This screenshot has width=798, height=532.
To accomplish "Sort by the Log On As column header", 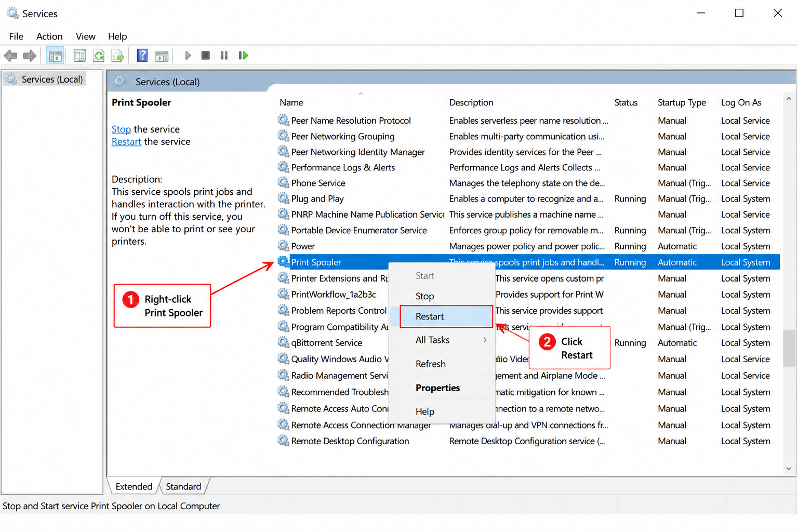I will 748,102.
